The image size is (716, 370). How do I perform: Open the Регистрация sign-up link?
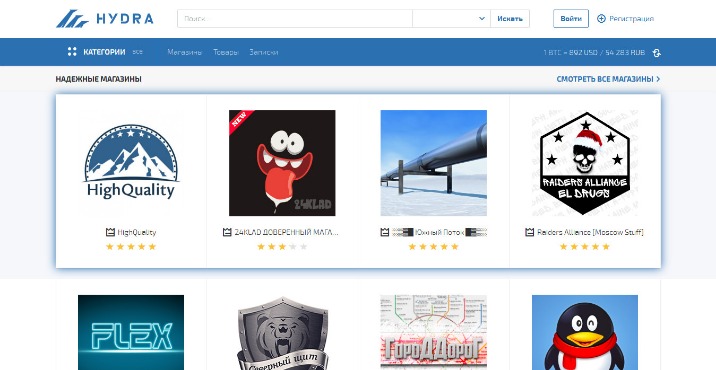tap(631, 19)
